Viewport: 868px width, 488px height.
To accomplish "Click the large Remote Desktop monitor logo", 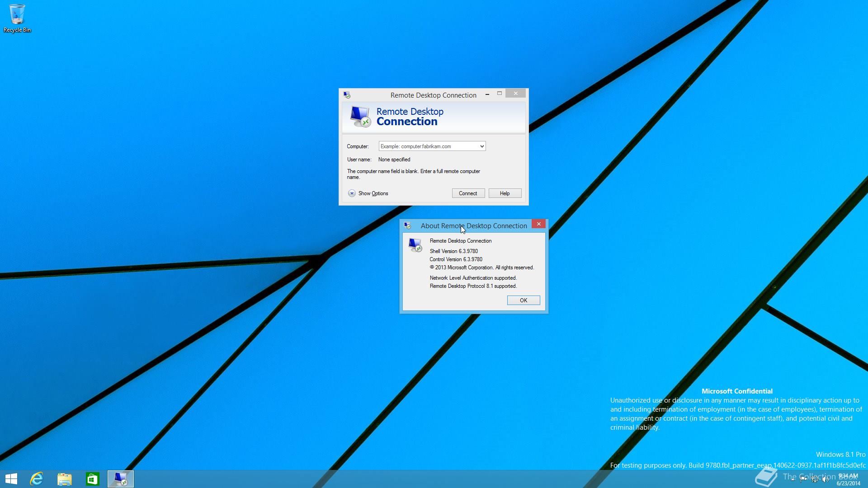I will (360, 117).
